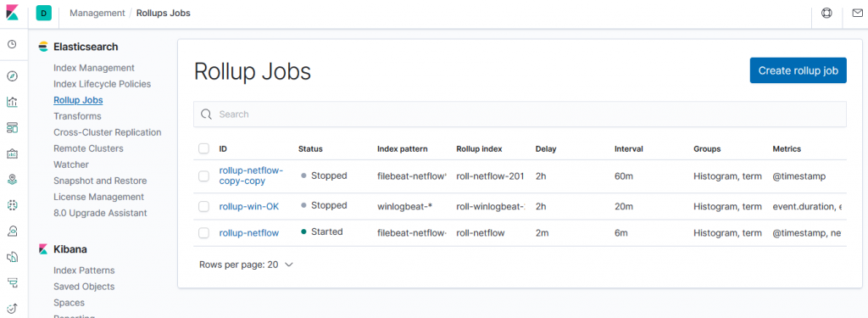Screen dimensions: 868x318
Task: Click Rollups Jobs breadcrumb text
Action: [x=164, y=13]
